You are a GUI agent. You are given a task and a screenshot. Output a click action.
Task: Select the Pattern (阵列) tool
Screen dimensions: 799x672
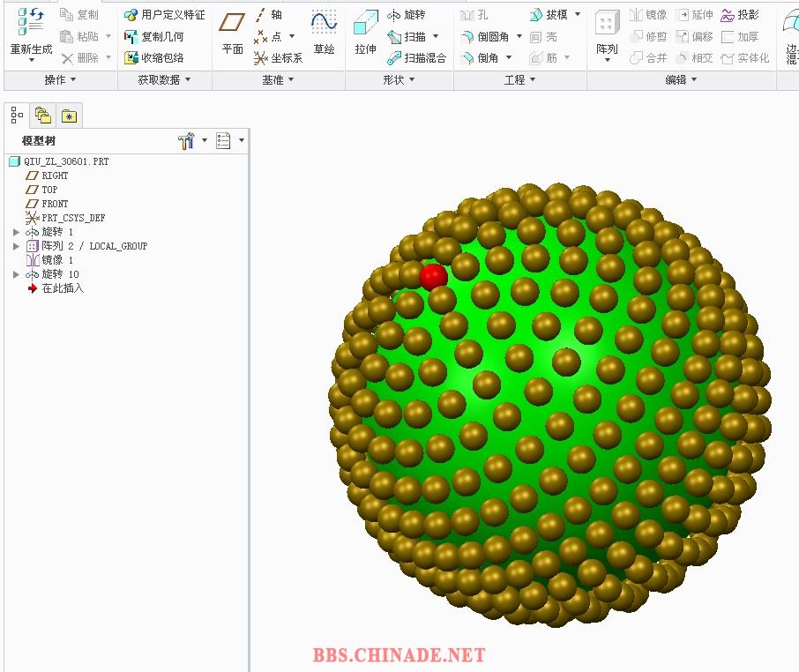click(x=607, y=33)
